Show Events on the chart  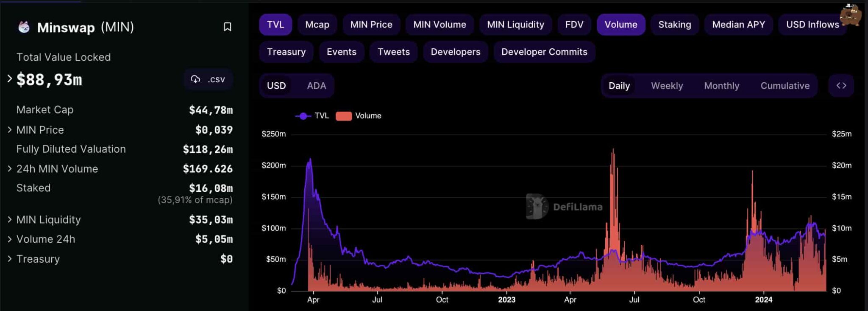pos(341,52)
